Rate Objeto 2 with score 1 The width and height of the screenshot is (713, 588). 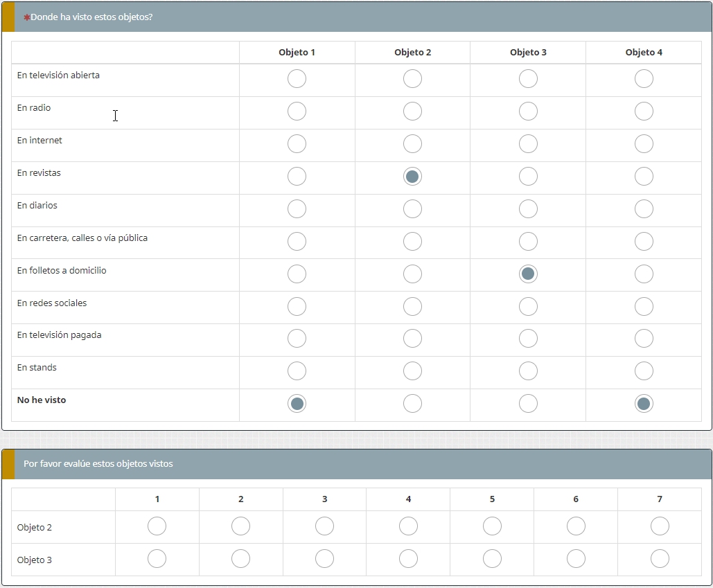[x=157, y=526]
